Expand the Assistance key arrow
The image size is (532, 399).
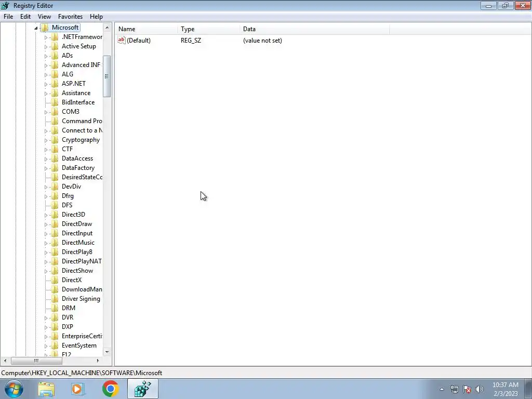(46, 94)
